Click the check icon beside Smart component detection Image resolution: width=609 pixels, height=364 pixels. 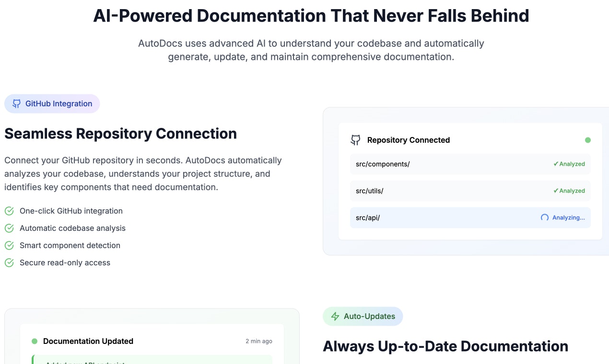coord(9,245)
